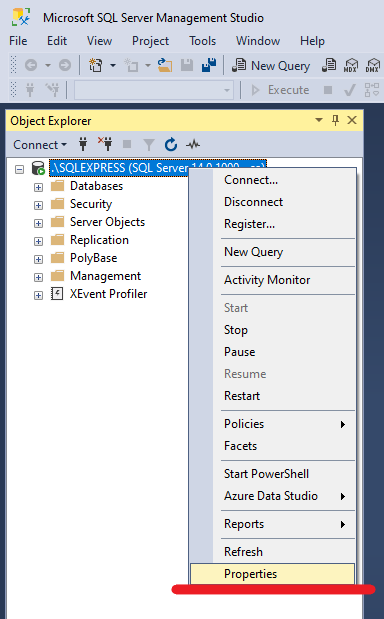The width and height of the screenshot is (384, 619).
Task: Open the available databases combo box
Action: tap(154, 90)
